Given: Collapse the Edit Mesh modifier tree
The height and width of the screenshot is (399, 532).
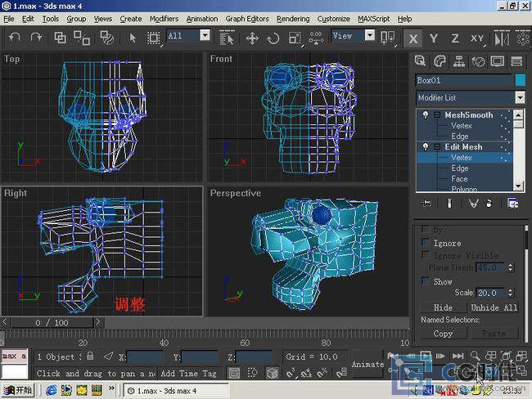Looking at the screenshot, I should (437, 146).
